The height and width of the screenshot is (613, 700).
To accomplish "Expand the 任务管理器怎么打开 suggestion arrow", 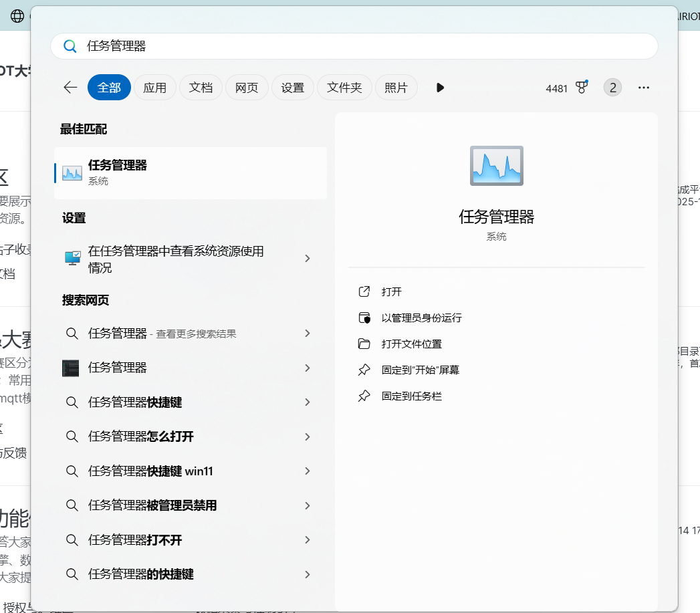I will point(308,437).
